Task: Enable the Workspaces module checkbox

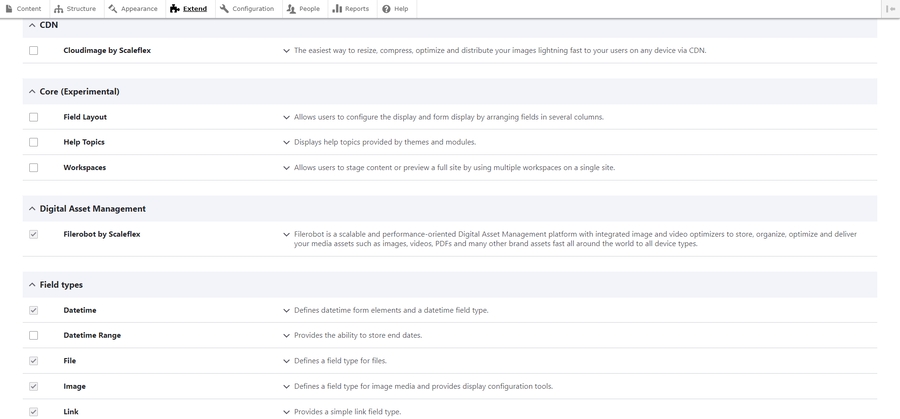Action: point(33,168)
